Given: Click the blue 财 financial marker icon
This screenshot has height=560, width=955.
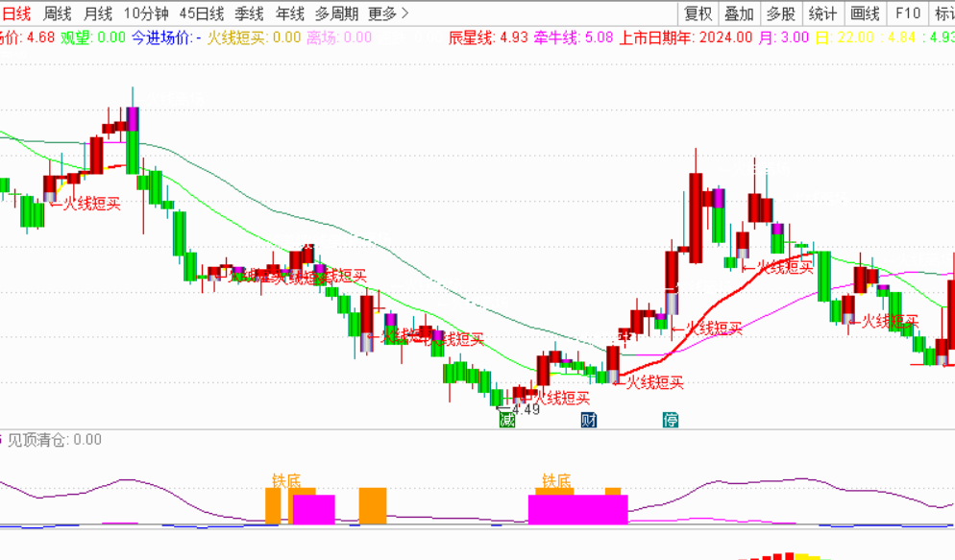Looking at the screenshot, I should (589, 420).
